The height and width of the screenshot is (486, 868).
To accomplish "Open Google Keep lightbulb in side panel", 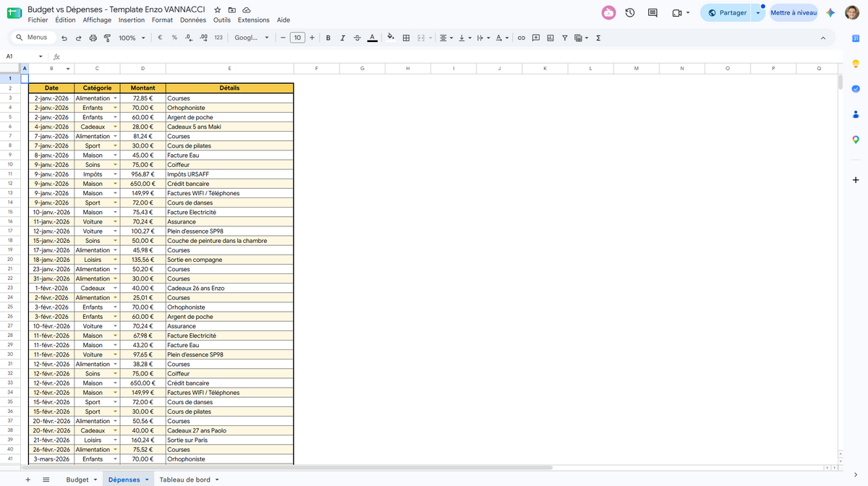I will [856, 64].
